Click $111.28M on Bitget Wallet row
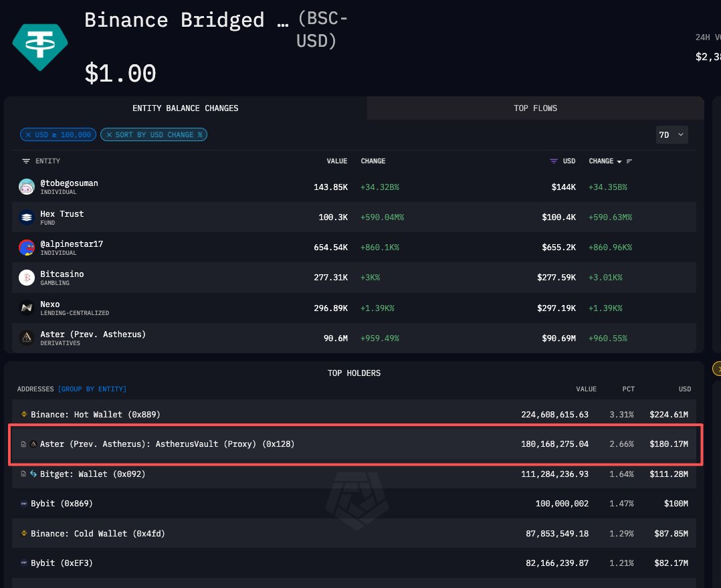 [x=669, y=474]
